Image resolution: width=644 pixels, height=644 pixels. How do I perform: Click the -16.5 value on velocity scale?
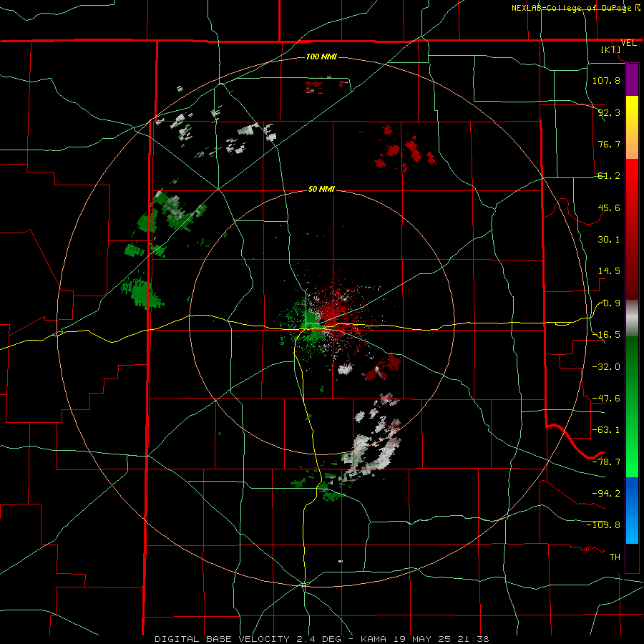(606, 335)
